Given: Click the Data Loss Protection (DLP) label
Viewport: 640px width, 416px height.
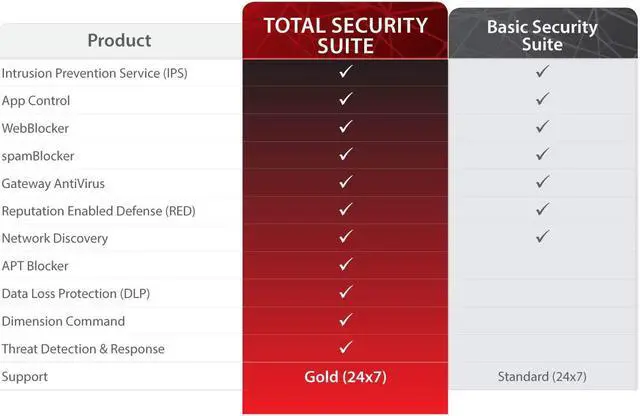Looking at the screenshot, I should 77,294.
